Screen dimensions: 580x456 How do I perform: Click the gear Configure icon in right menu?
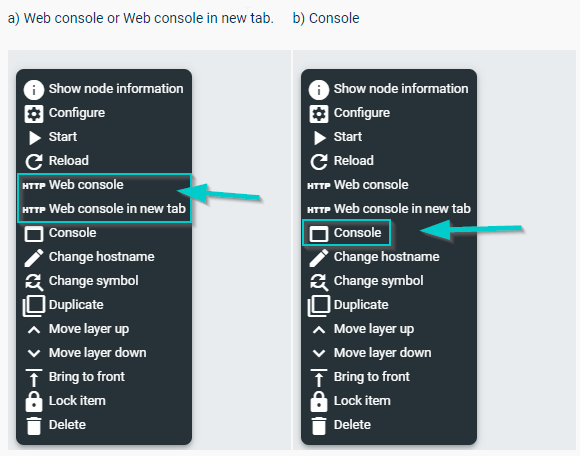pyautogui.click(x=319, y=114)
